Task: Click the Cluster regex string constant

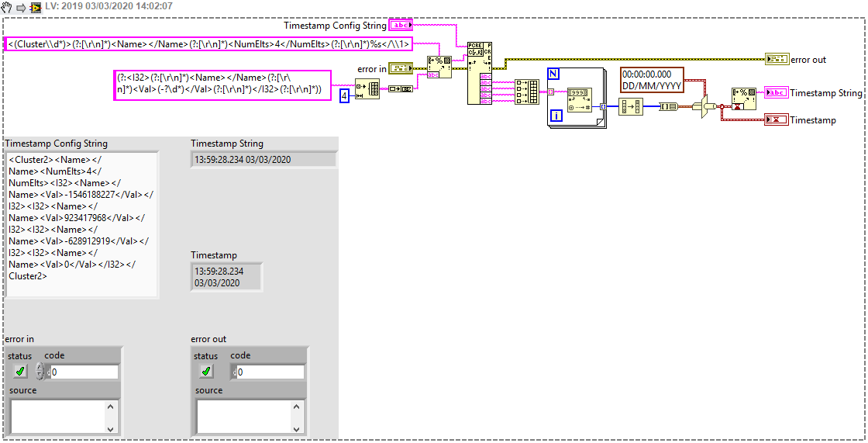Action: [x=208, y=43]
